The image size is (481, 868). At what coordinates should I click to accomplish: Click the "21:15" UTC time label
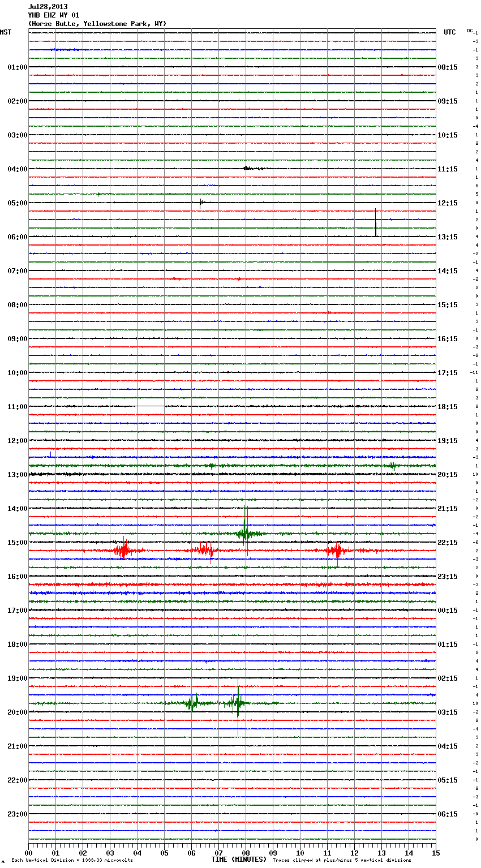pyautogui.click(x=448, y=509)
